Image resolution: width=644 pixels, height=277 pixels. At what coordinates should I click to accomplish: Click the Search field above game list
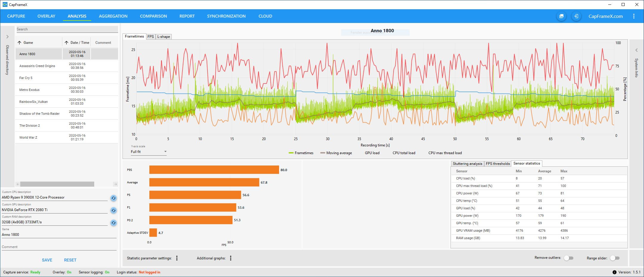point(67,29)
